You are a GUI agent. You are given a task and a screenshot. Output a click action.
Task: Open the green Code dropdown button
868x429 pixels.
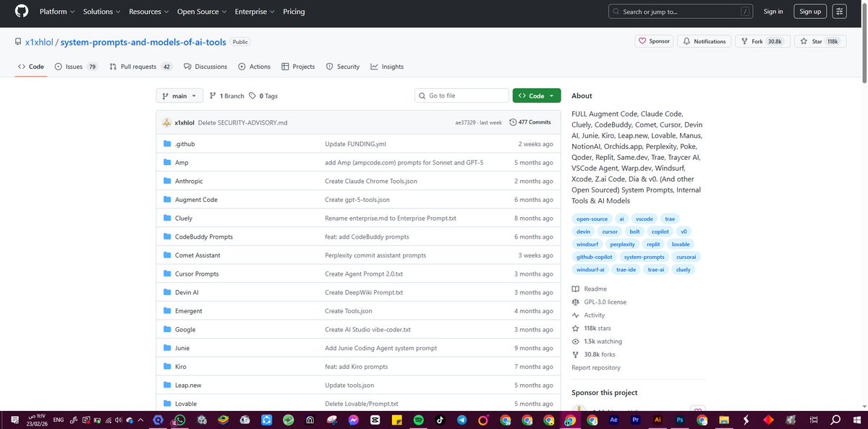point(537,95)
